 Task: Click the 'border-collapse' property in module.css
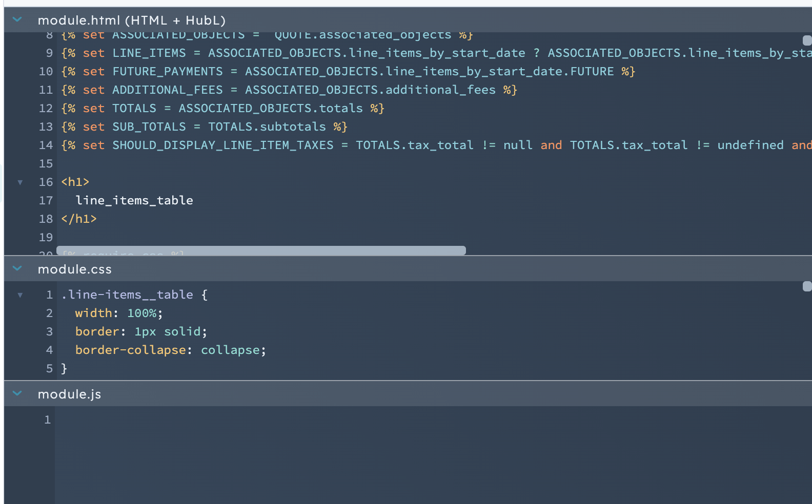click(131, 350)
